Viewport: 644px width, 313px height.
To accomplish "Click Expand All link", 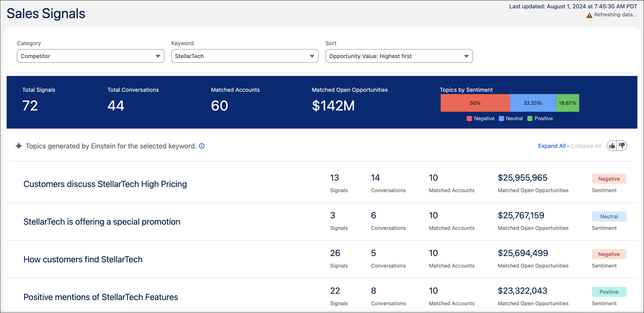I will [552, 146].
